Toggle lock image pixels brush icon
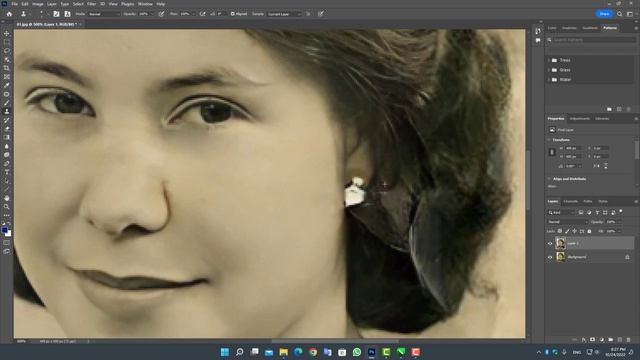This screenshot has width=640, height=360. tap(567, 231)
